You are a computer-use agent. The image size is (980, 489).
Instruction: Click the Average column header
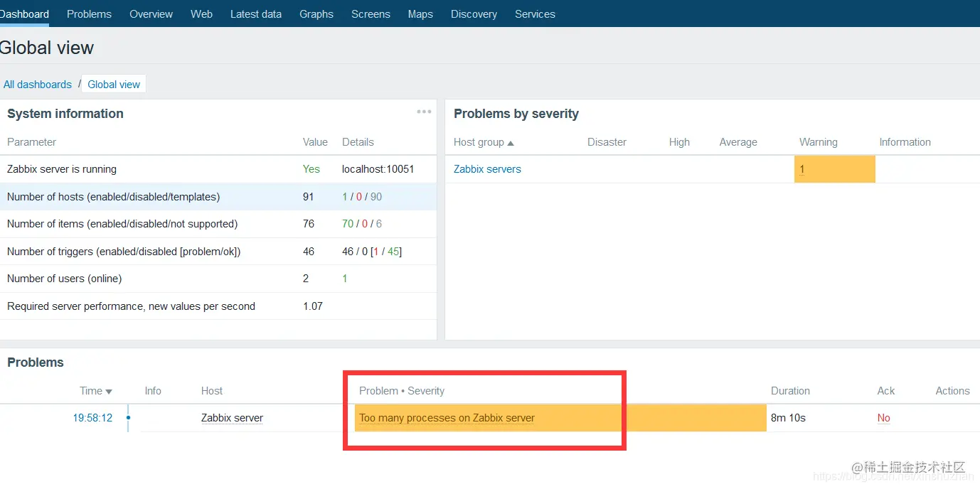pyautogui.click(x=738, y=142)
